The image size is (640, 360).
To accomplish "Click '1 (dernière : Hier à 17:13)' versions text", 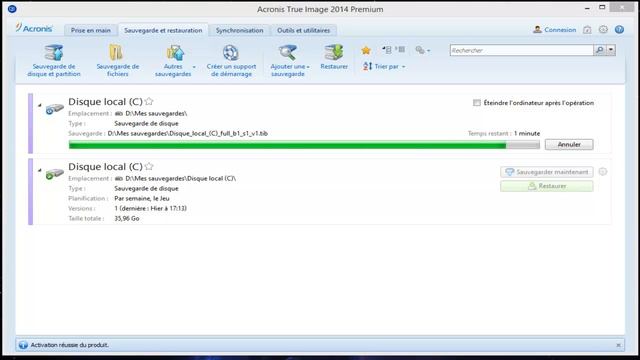I will coord(151,208).
